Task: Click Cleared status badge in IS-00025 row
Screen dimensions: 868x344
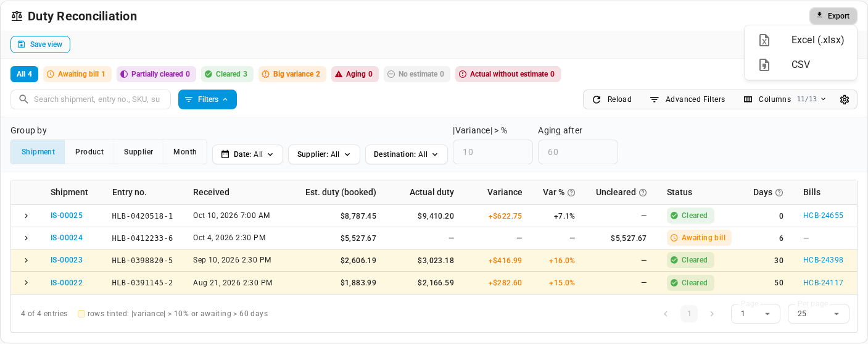Action: (690, 216)
